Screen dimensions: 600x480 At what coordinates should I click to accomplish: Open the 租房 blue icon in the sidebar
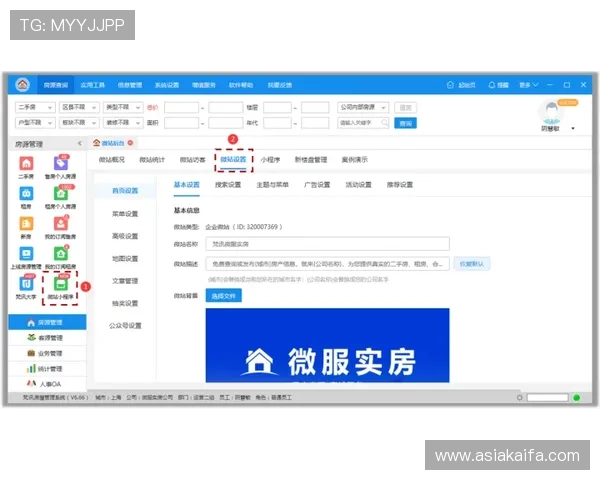26,194
